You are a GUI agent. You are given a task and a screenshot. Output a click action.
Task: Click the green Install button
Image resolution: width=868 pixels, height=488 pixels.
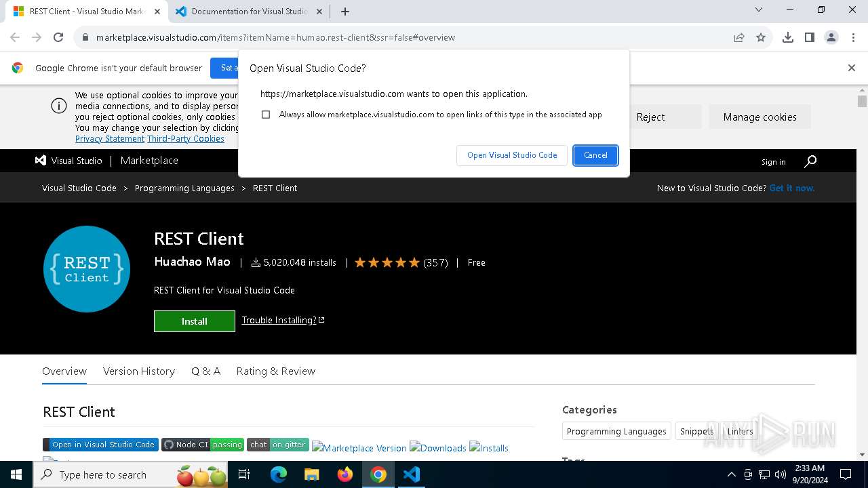click(195, 321)
